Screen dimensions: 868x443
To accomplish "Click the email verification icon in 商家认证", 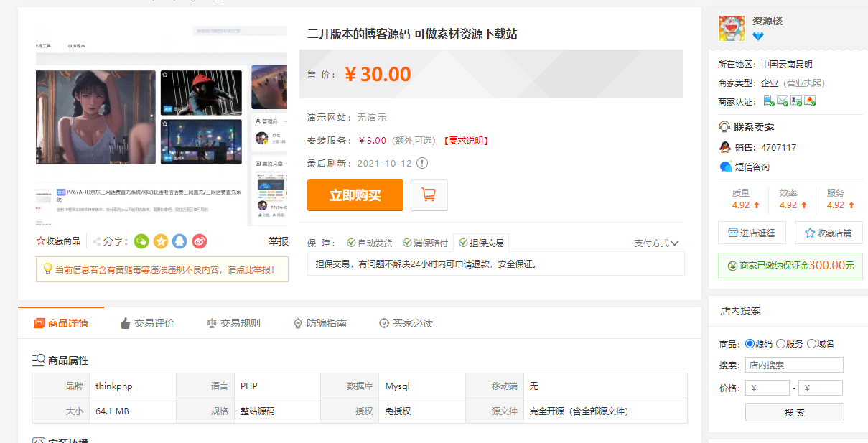I will 782,101.
